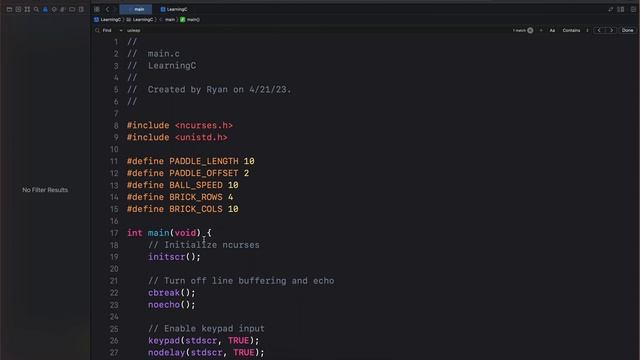Image resolution: width=640 pixels, height=360 pixels.
Task: Click the text 'BALL_SPEED'
Action: tap(196, 185)
